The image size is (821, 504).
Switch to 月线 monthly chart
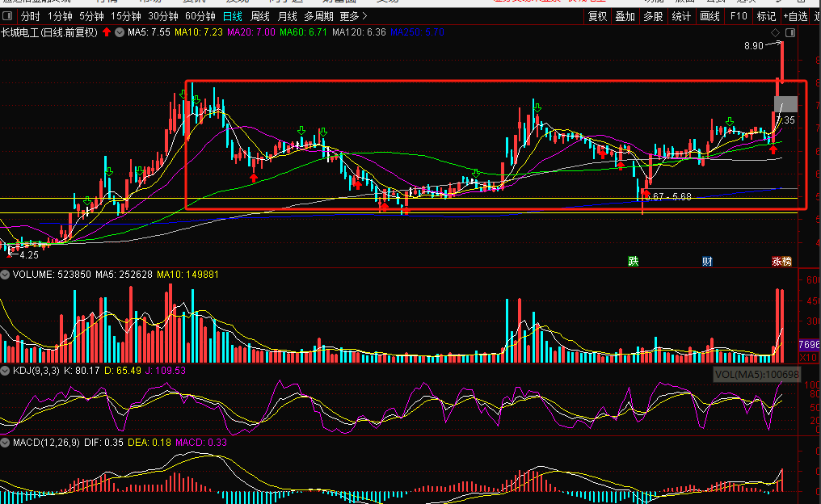point(287,16)
